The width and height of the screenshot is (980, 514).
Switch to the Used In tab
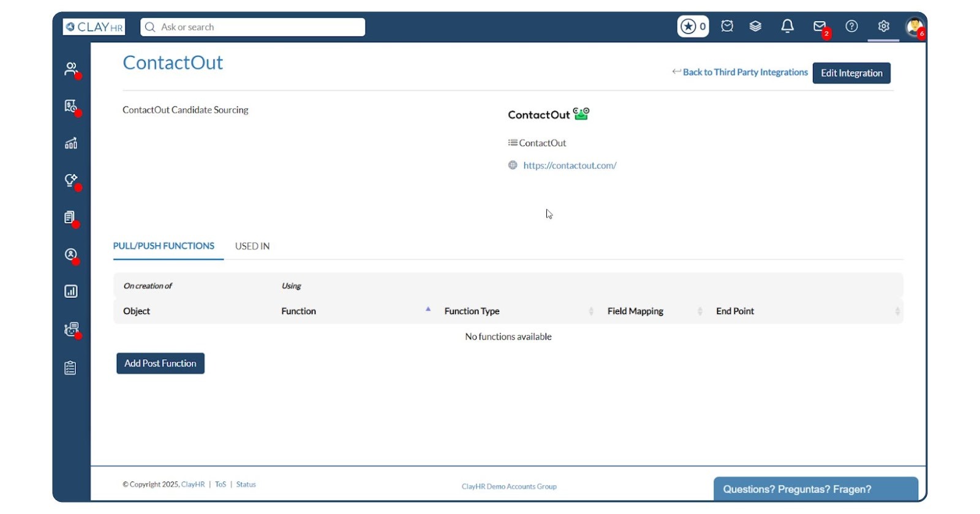[252, 246]
